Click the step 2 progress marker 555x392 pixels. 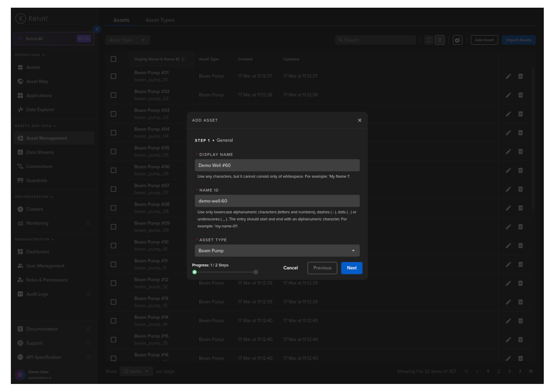click(x=256, y=272)
